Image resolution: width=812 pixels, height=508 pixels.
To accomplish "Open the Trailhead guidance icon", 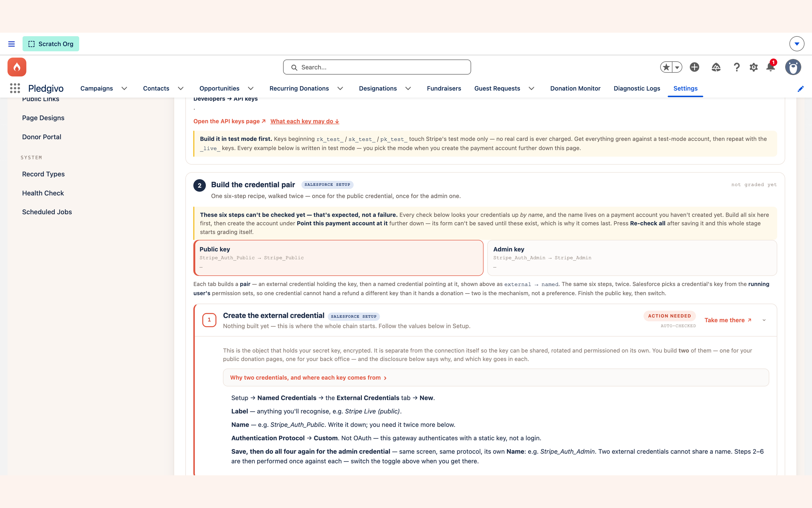I will click(716, 67).
